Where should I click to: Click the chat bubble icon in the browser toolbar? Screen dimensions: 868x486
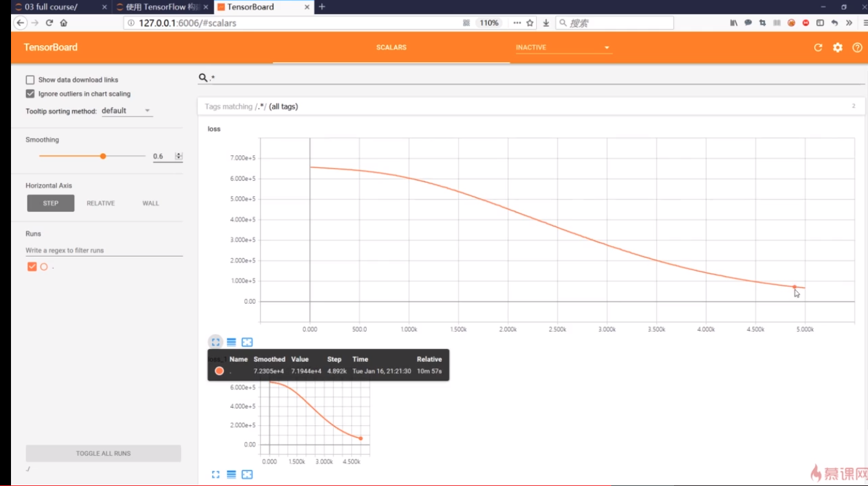(x=748, y=23)
